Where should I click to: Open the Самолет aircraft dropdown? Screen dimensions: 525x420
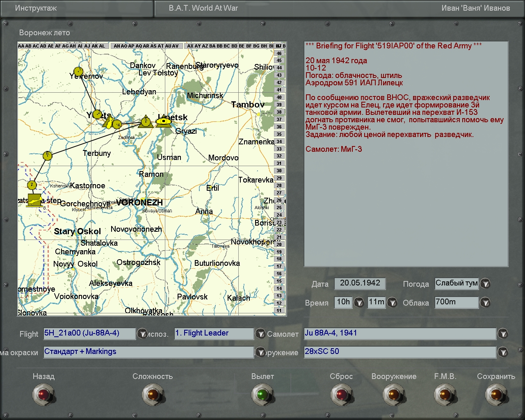(x=503, y=334)
